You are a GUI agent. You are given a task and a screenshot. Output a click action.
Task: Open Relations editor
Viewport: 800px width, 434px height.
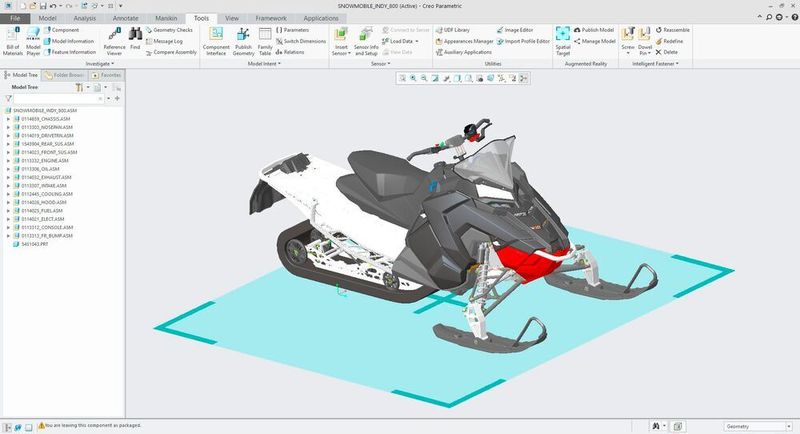290,52
